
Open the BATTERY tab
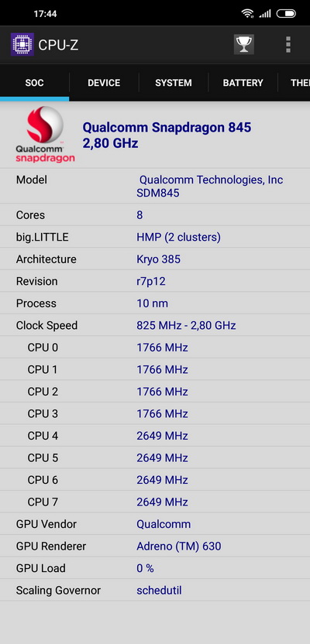point(243,83)
